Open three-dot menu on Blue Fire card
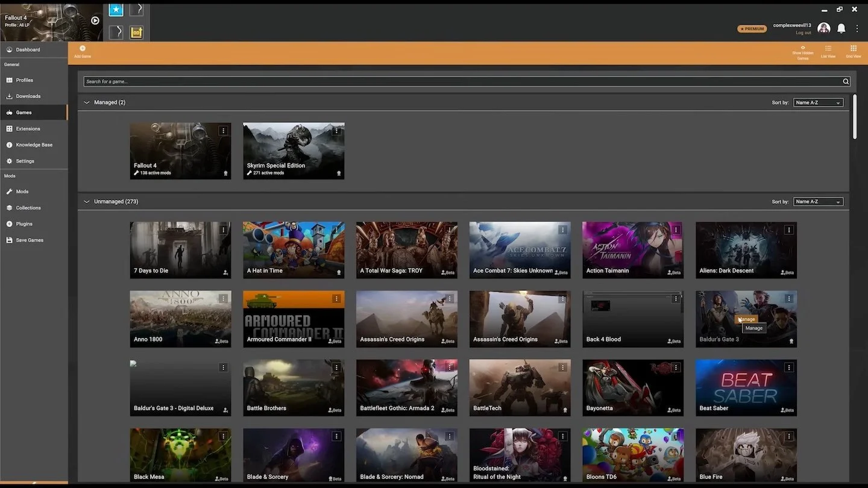868x488 pixels. tap(789, 436)
